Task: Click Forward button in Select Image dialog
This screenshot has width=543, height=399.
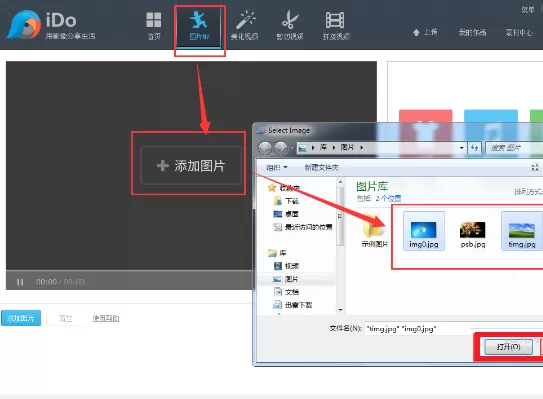Action: [x=281, y=148]
